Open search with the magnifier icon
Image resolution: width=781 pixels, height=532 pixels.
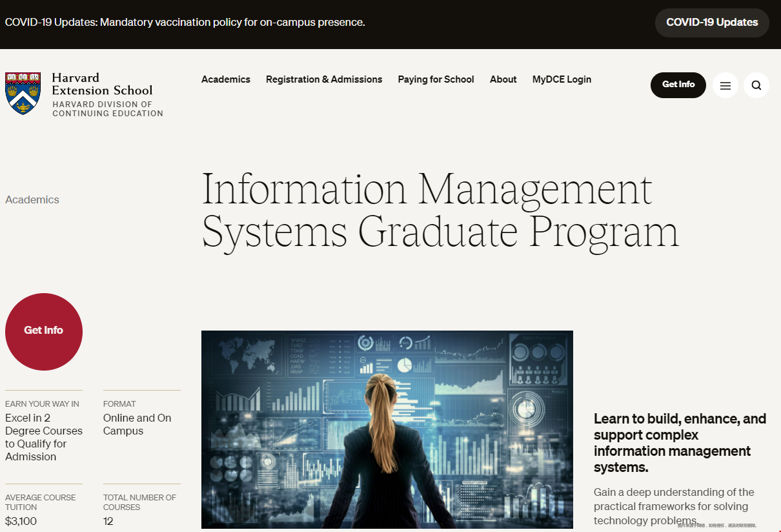point(756,85)
